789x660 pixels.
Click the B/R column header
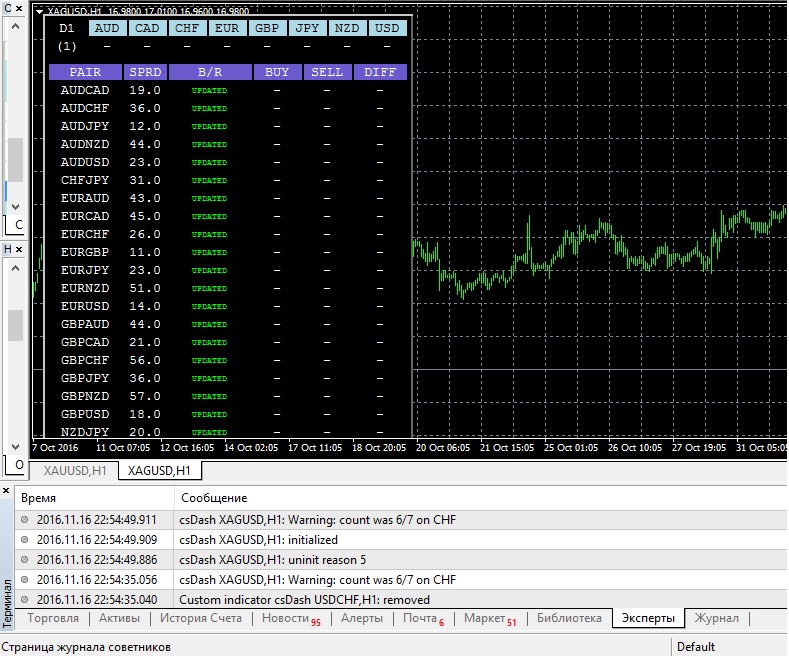coord(210,72)
